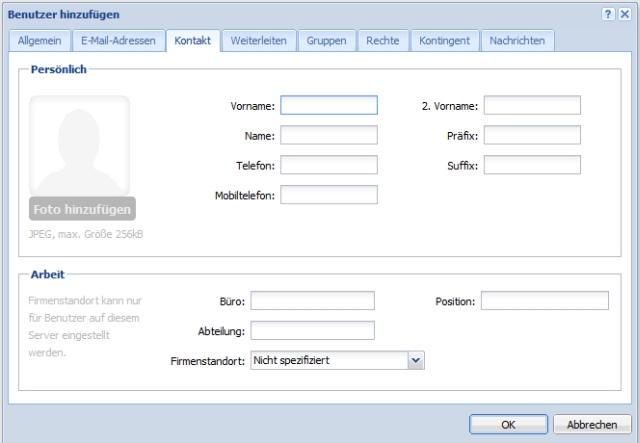Viewport: 640px width, 443px height.
Task: Click the Abbrechen button
Action: tap(591, 424)
